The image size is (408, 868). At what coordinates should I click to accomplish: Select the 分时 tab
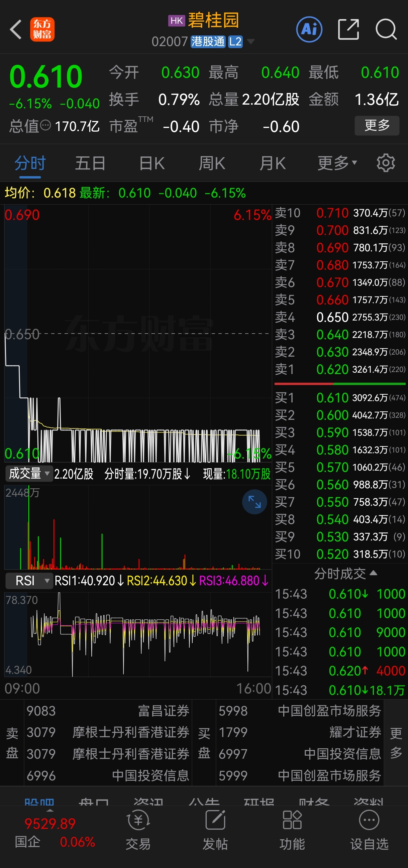click(30, 163)
